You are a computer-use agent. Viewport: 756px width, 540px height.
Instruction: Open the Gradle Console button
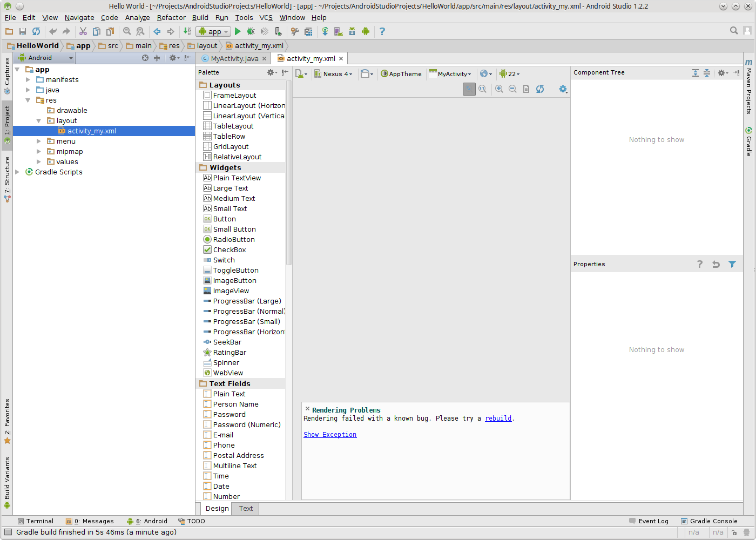click(x=709, y=521)
